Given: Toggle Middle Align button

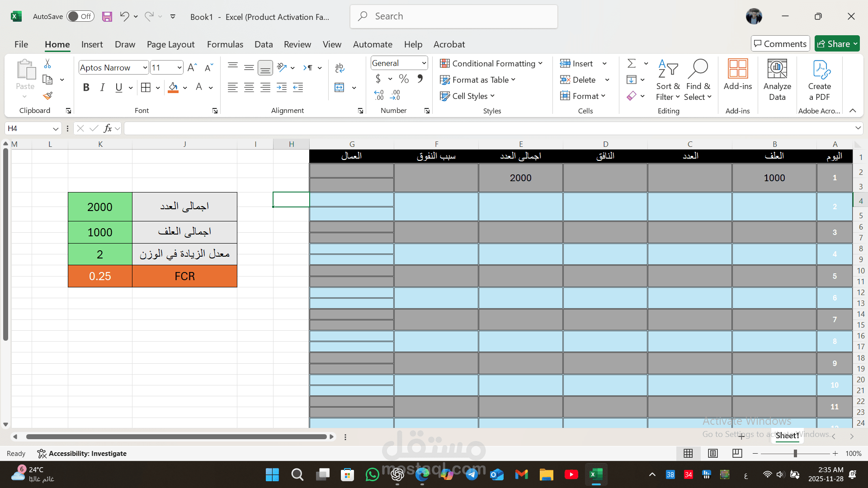Looking at the screenshot, I should click(x=249, y=68).
